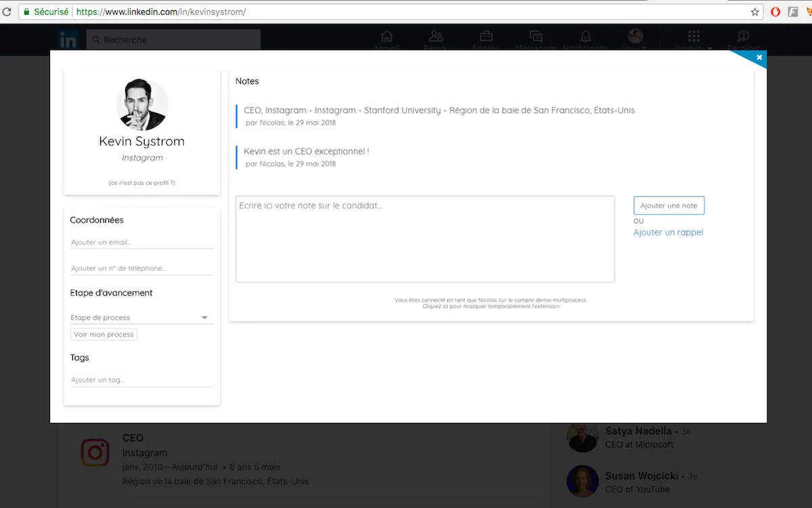The width and height of the screenshot is (812, 508).
Task: Click the Ajouter un email field
Action: point(142,242)
